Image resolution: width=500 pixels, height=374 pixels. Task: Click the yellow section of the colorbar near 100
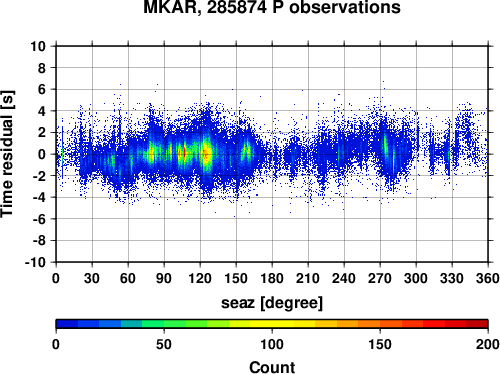coord(272,324)
